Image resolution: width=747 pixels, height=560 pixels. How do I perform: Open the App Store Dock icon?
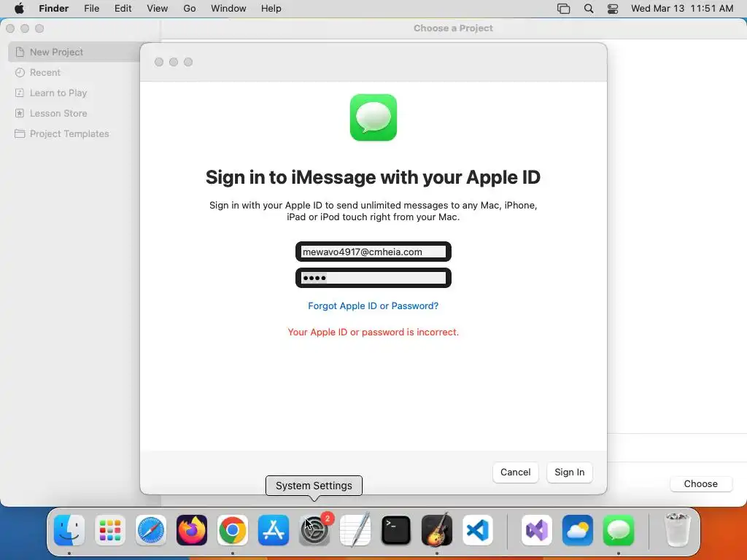[x=274, y=530]
